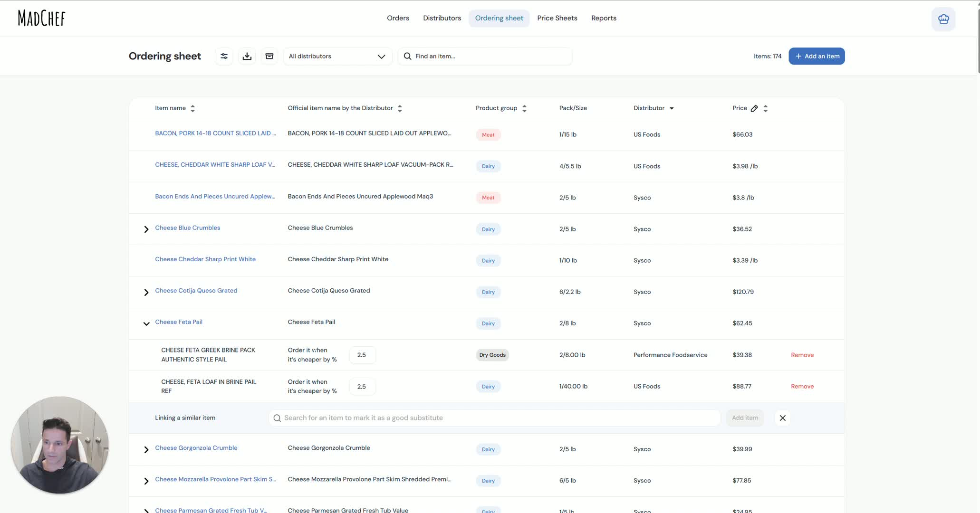Open the chef hat profile icon

point(943,19)
